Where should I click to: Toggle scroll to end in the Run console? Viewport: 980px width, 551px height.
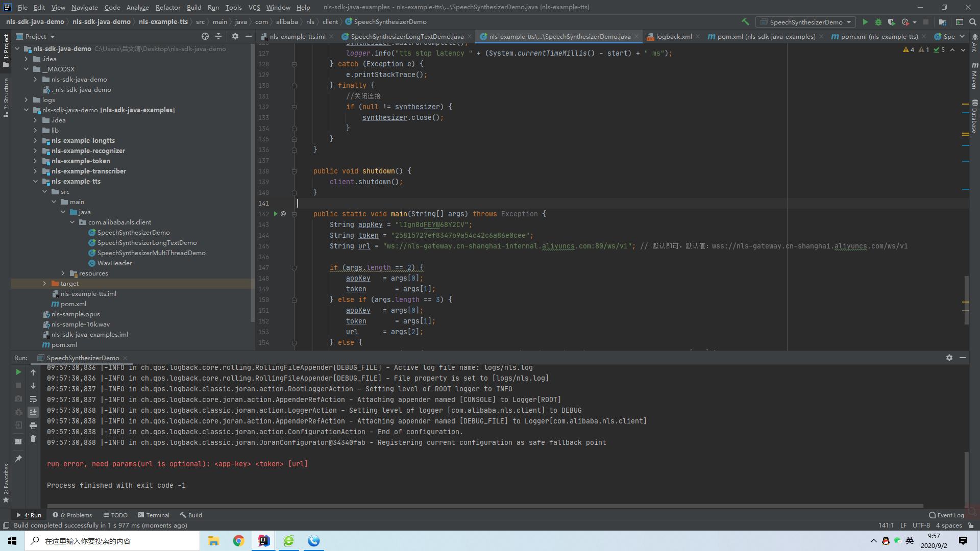33,412
